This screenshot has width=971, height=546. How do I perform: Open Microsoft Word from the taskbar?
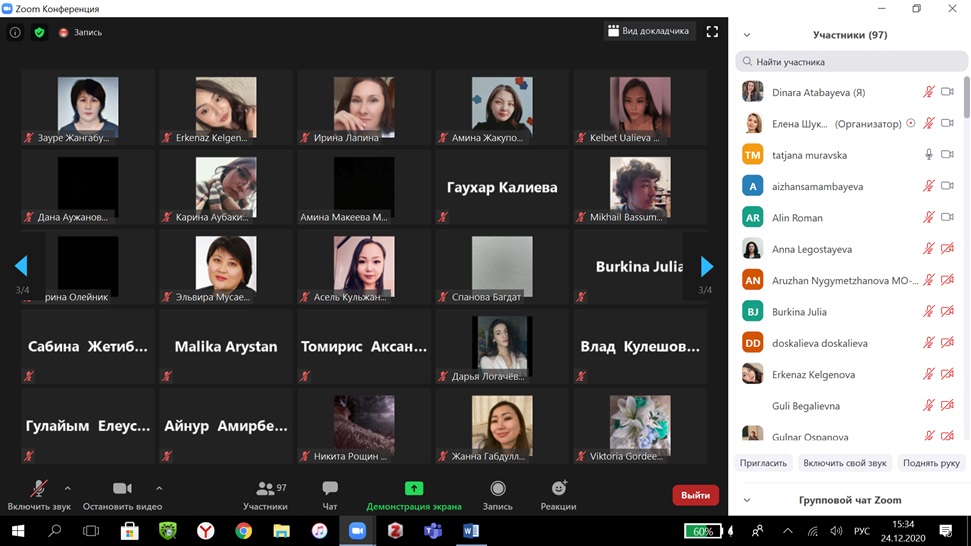(471, 531)
